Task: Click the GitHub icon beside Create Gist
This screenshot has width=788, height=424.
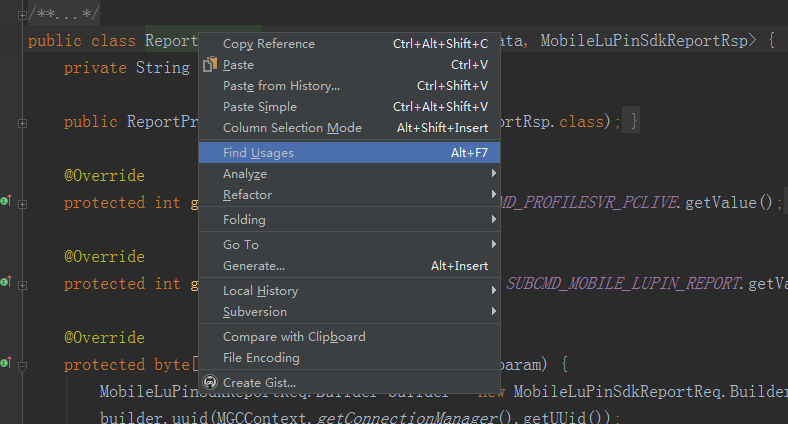Action: [209, 382]
